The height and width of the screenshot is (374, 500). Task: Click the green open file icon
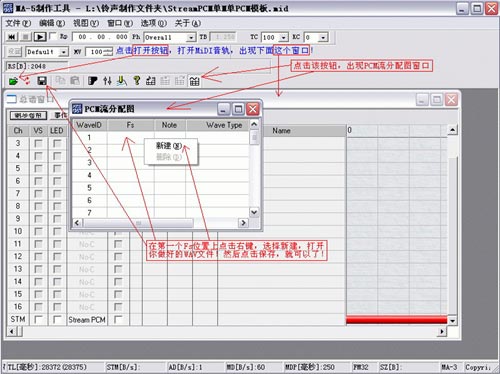coord(13,81)
